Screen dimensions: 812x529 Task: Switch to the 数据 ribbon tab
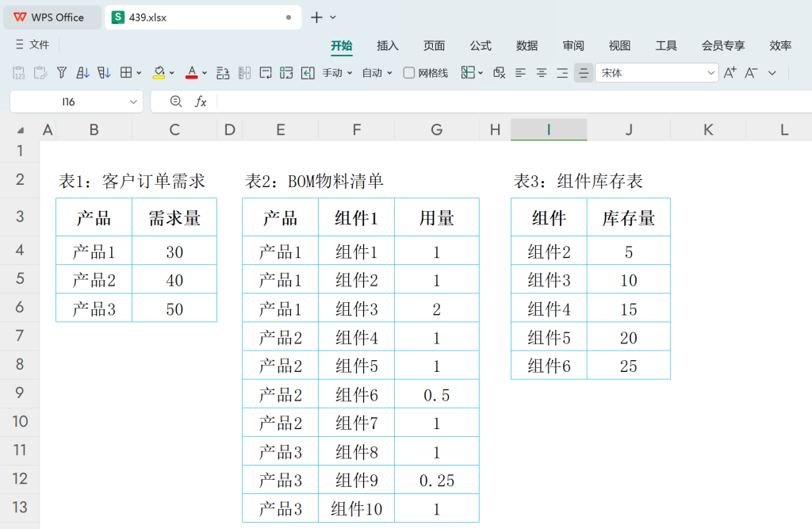(527, 45)
